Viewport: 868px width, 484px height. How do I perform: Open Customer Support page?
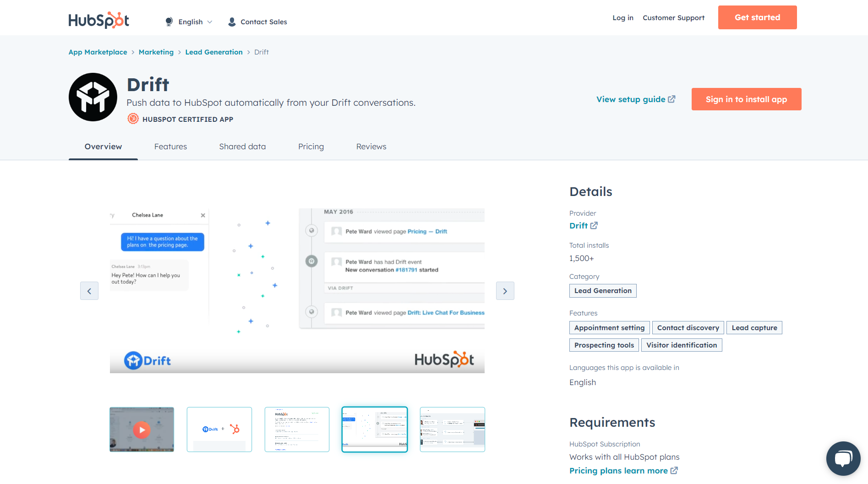[673, 17]
